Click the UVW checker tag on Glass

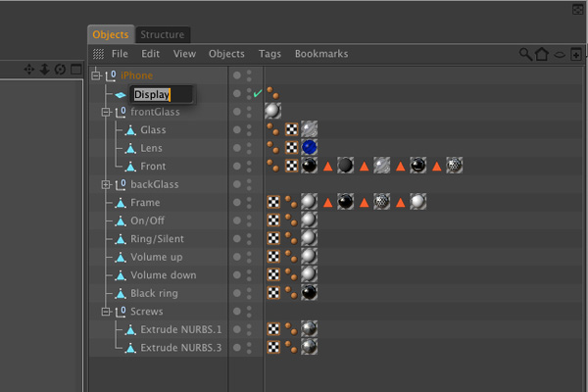point(291,129)
